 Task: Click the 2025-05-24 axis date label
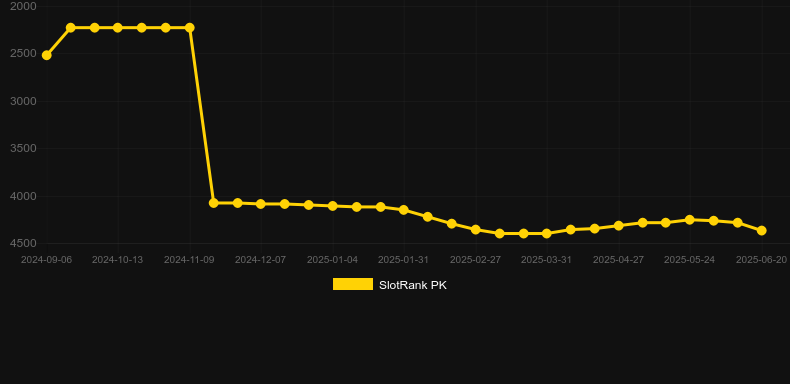point(690,260)
